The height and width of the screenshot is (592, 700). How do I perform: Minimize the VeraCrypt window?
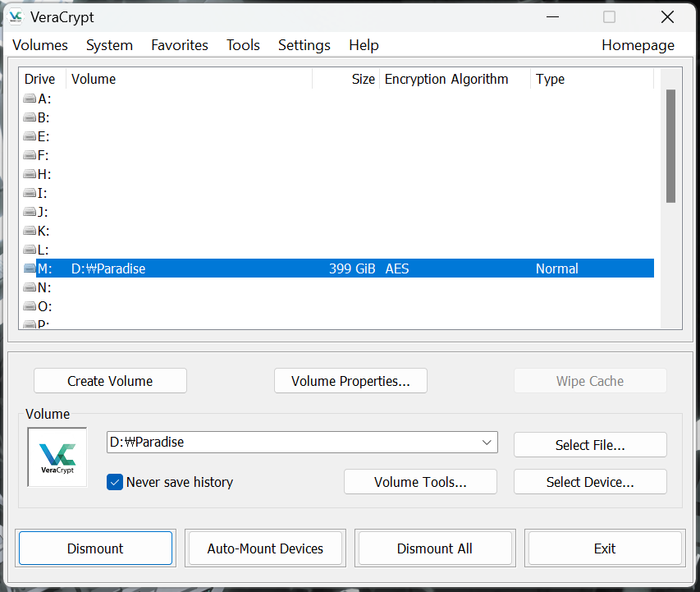[552, 17]
